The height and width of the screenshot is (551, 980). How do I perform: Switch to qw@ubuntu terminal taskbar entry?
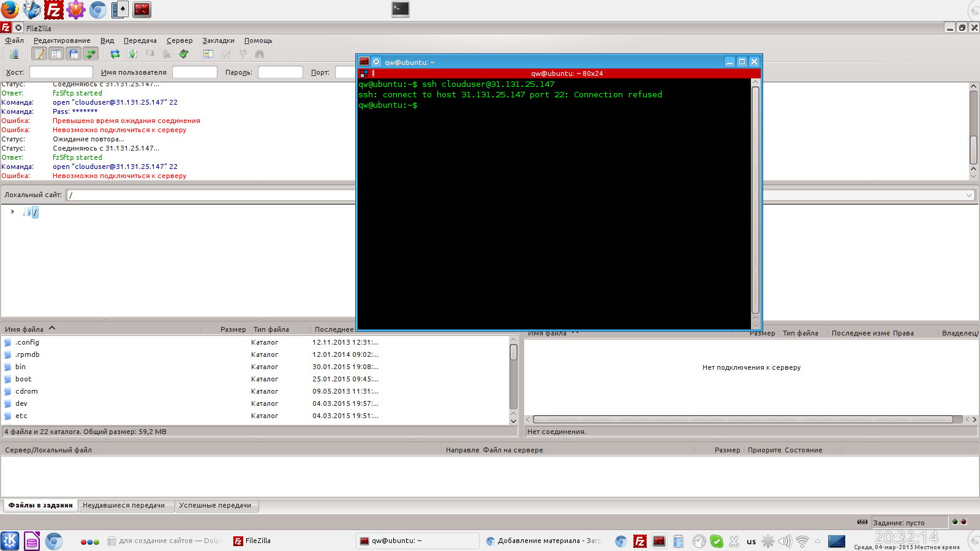418,541
